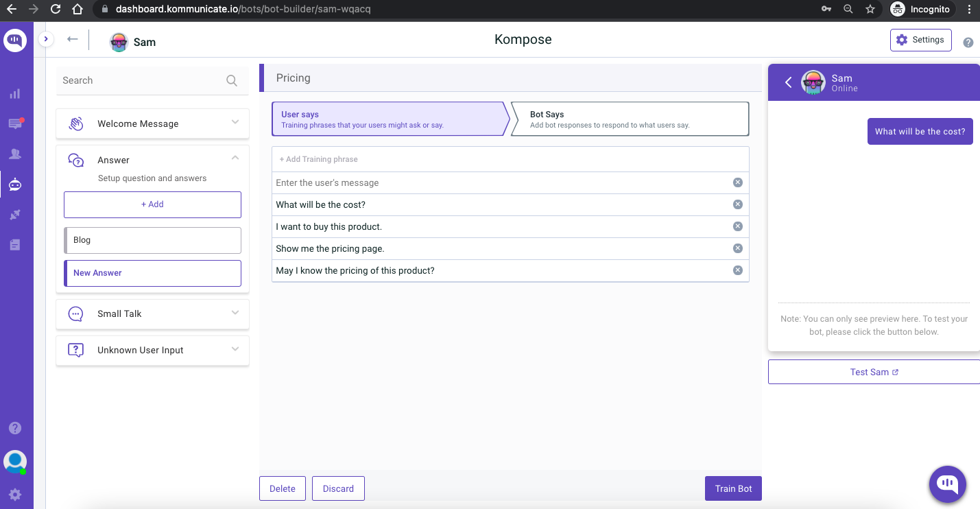
Task: Expand the Unknown User Input section
Action: coord(235,350)
